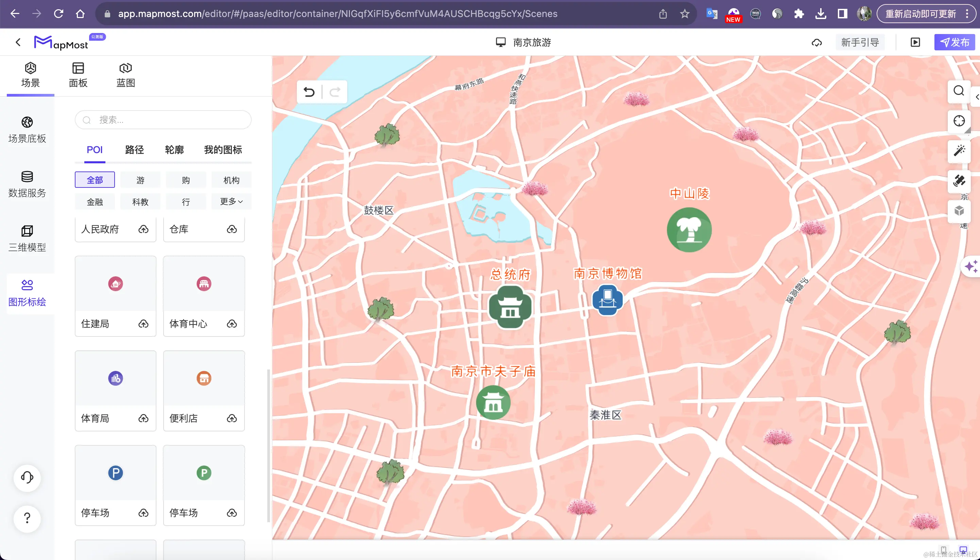Select the 便利店 POI thumbnail
980x560 pixels.
204,378
